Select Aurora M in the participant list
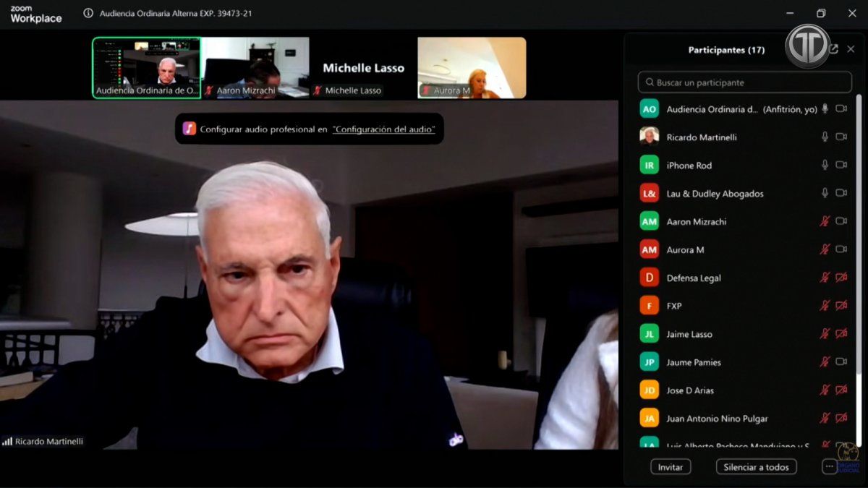This screenshot has height=488, width=868. point(685,249)
